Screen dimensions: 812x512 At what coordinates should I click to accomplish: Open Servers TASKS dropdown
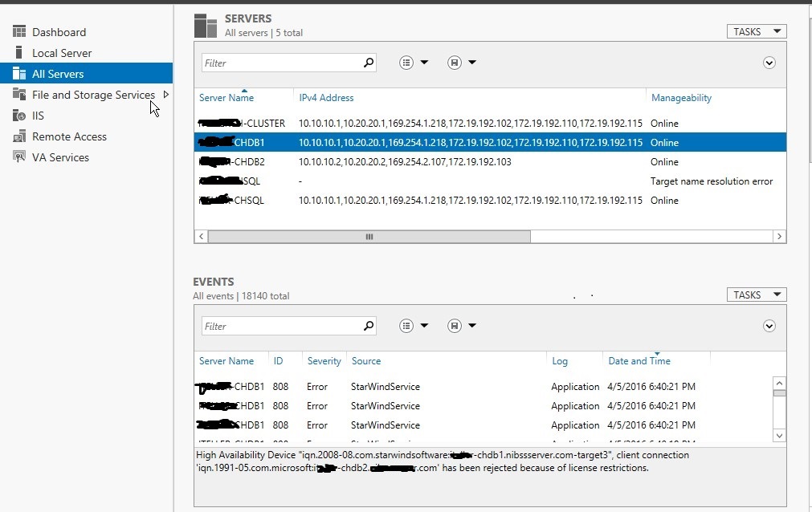coord(757,31)
